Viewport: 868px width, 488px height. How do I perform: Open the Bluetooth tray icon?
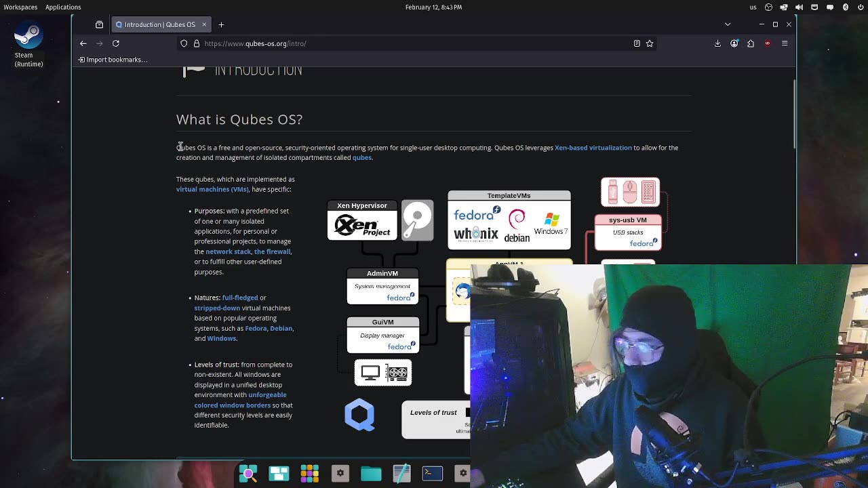[845, 7]
